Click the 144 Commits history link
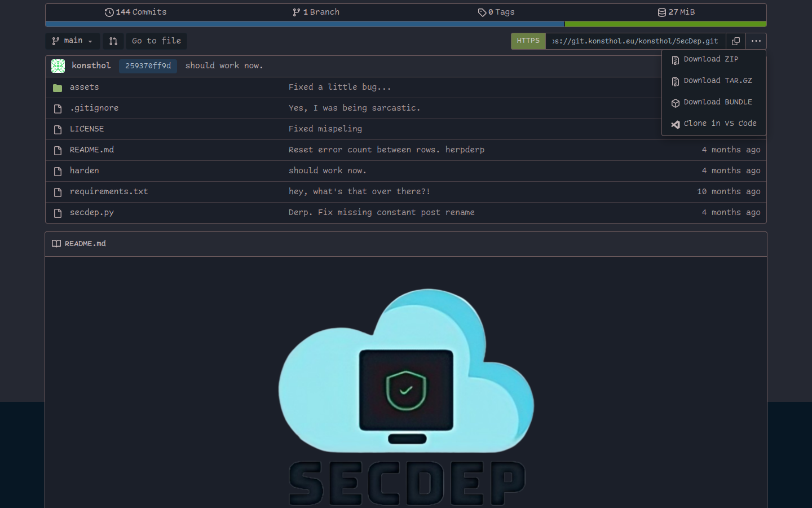The height and width of the screenshot is (508, 812). [135, 12]
